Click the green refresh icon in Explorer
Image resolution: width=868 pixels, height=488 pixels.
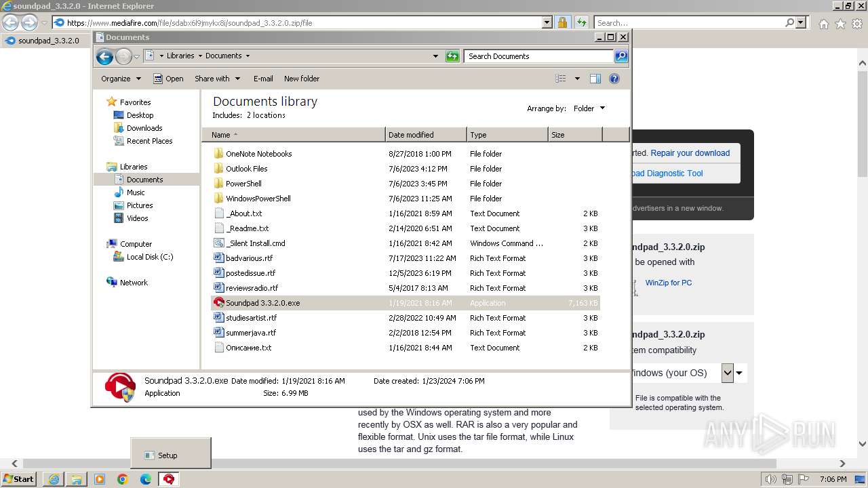click(x=452, y=56)
